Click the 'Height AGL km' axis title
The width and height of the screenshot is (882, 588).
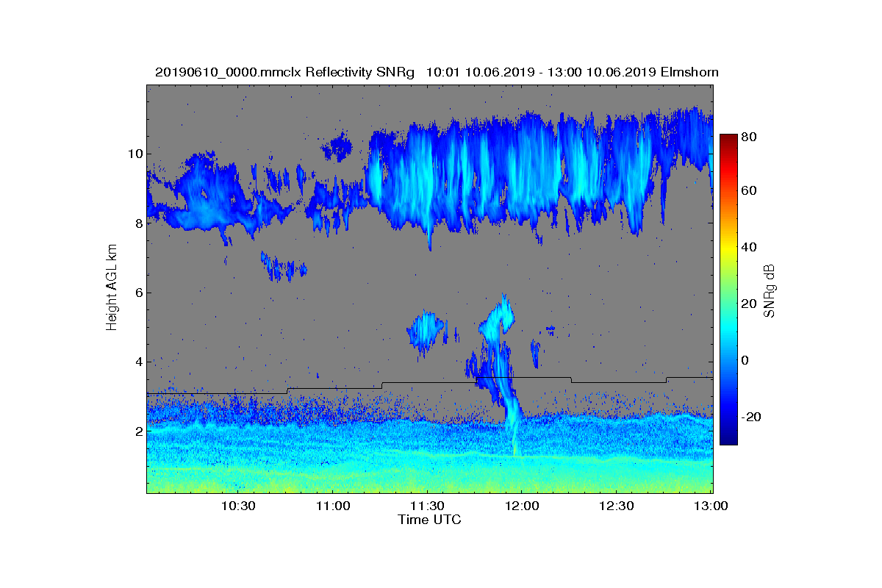click(112, 288)
